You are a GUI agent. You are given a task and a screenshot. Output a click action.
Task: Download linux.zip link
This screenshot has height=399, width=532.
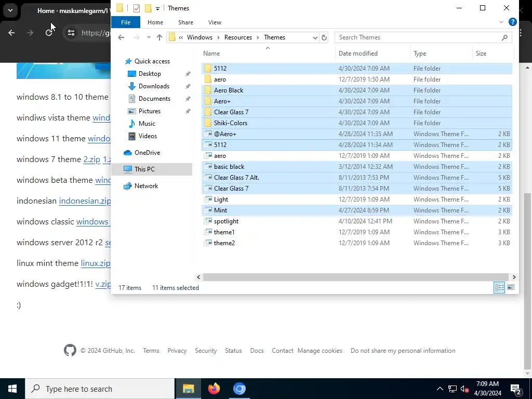click(96, 263)
